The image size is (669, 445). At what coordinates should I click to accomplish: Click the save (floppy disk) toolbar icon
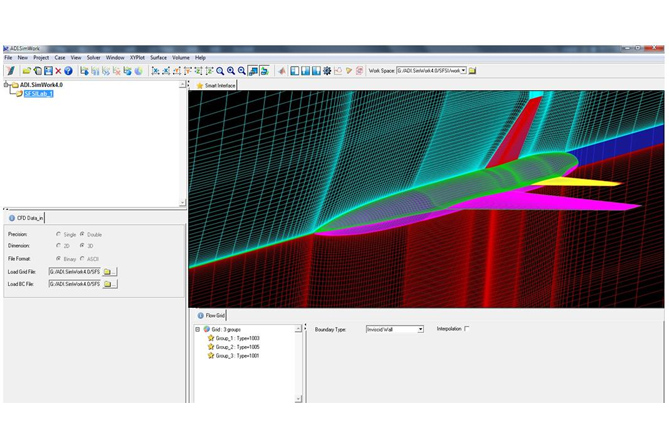tap(47, 71)
